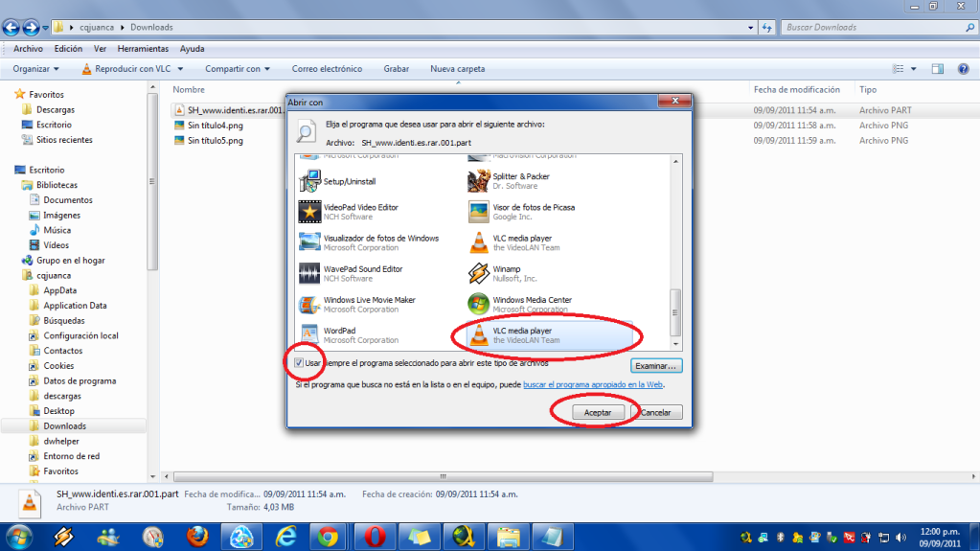Launch Winamp from the taskbar
The width and height of the screenshot is (980, 551).
pos(63,537)
